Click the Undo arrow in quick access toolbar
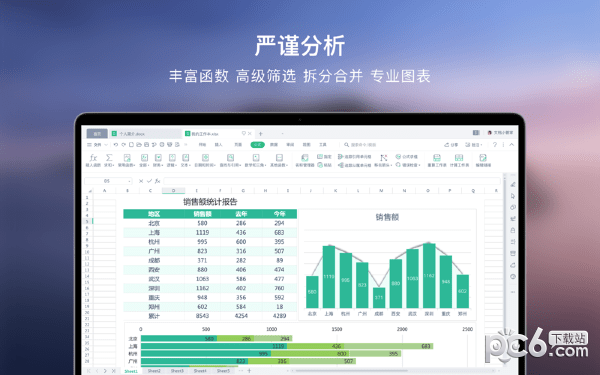The image size is (600, 375). (116, 145)
